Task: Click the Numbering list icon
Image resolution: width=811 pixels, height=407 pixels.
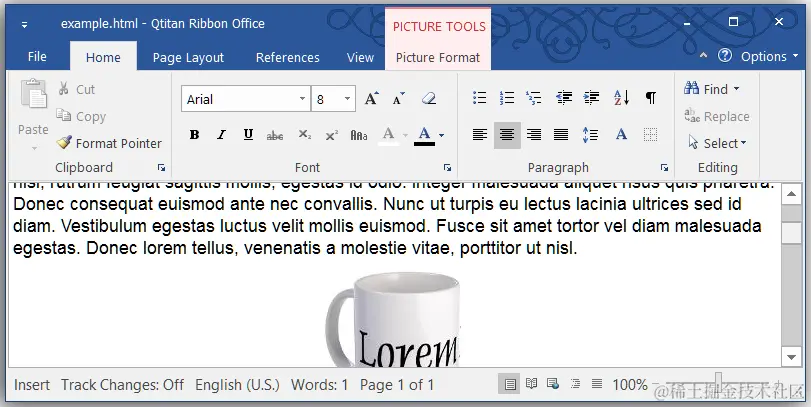Action: (x=506, y=97)
